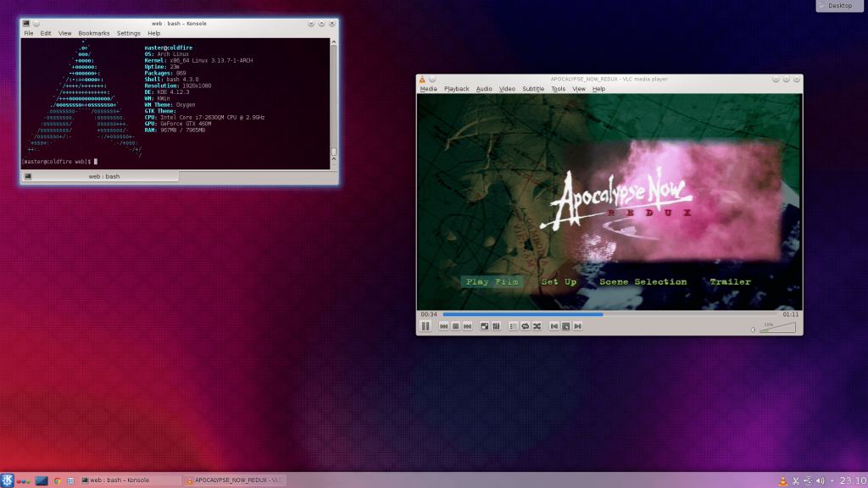Image resolution: width=868 pixels, height=488 pixels.
Task: Toggle VLC loop mode
Action: (x=526, y=326)
